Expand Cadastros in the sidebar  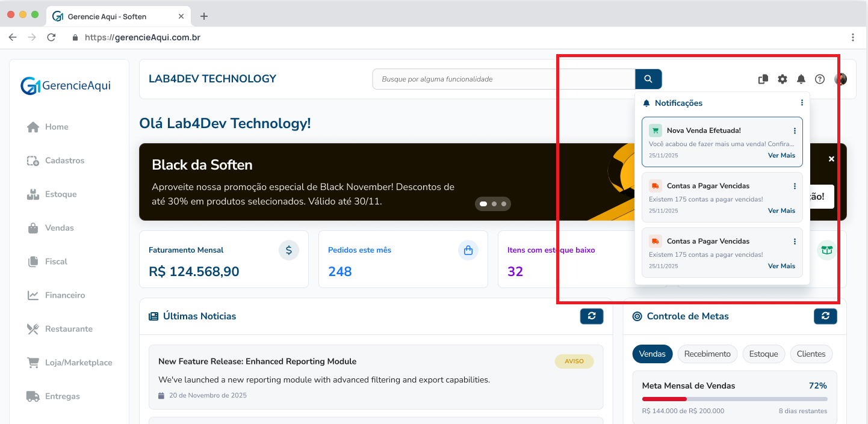pyautogui.click(x=64, y=161)
